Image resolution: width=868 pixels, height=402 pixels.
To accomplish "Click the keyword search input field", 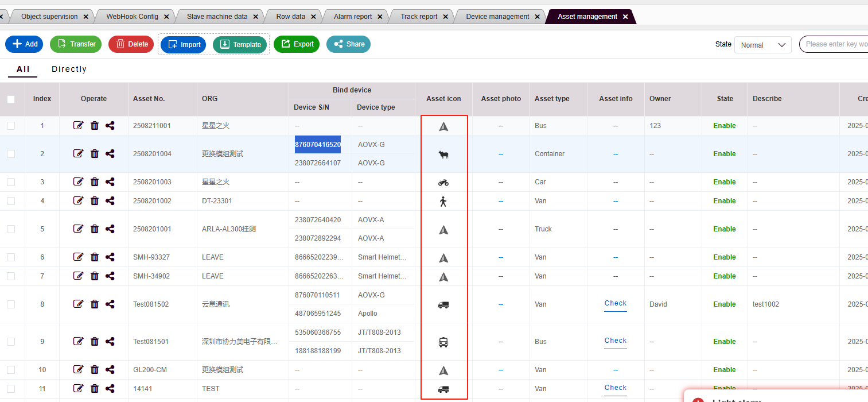I will point(835,44).
